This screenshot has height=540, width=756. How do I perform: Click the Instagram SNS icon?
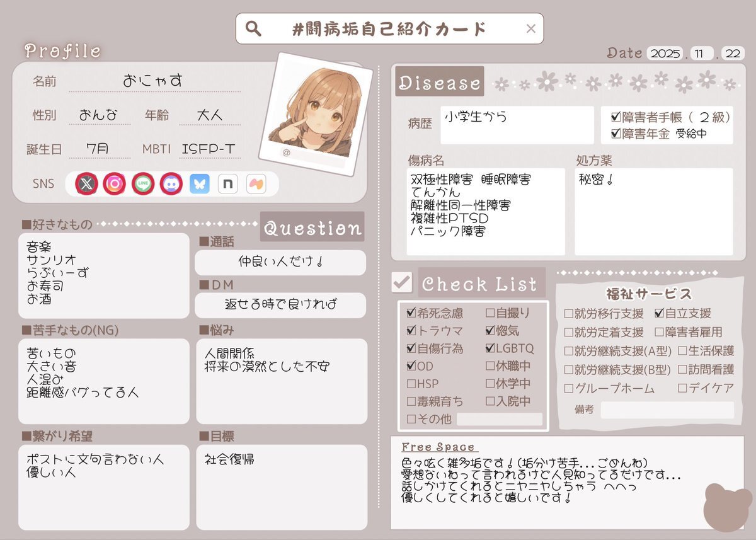click(115, 184)
